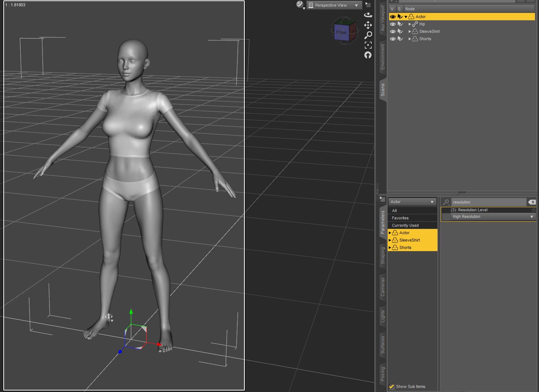This screenshot has height=392, width=539.
Task: Click the blue Z-axis handle on gizmo
Action: (x=120, y=352)
